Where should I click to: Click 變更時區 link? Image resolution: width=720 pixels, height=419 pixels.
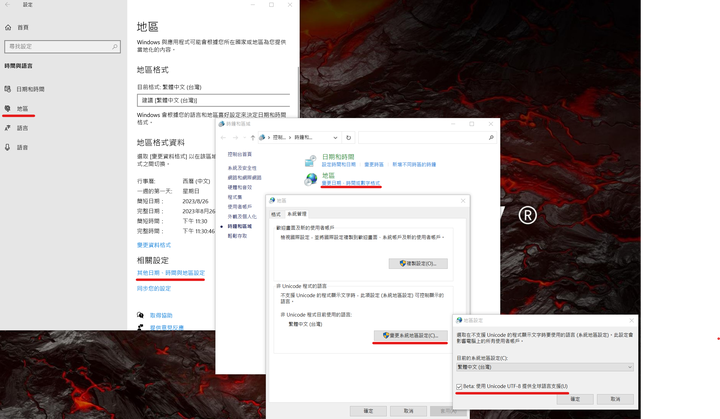[374, 164]
